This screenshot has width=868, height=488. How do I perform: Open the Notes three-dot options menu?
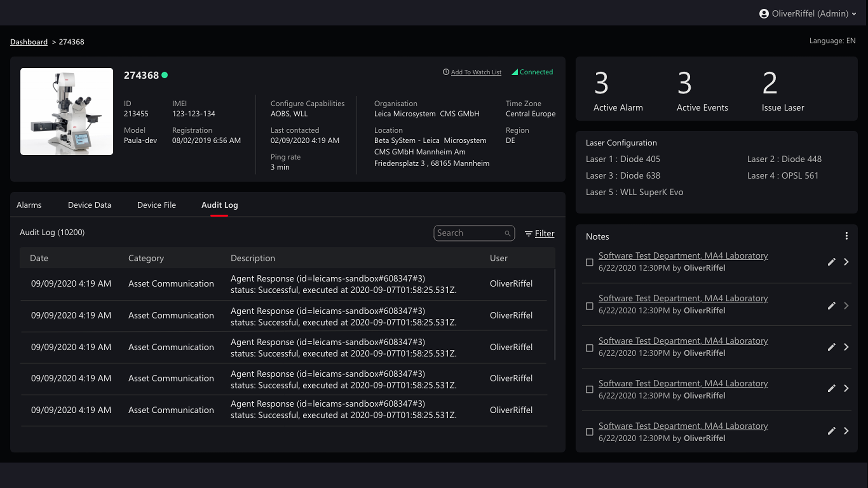pyautogui.click(x=846, y=236)
